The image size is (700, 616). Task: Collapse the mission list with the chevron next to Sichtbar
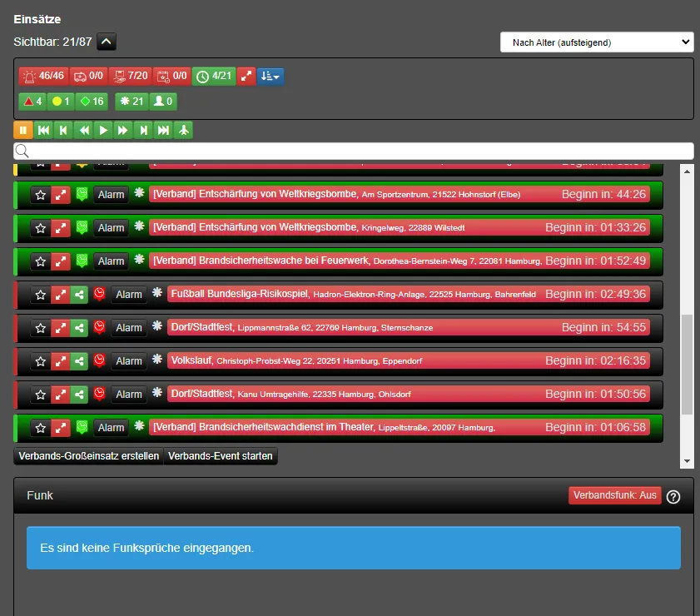click(107, 42)
